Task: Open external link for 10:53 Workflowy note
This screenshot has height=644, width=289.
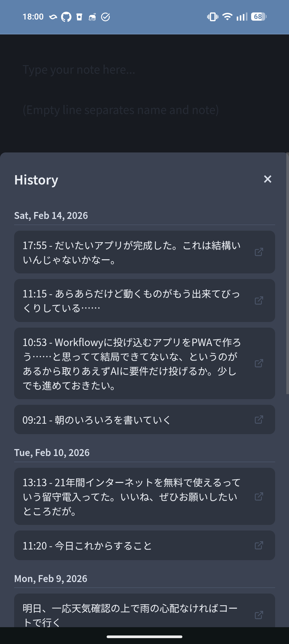Action: (x=259, y=363)
